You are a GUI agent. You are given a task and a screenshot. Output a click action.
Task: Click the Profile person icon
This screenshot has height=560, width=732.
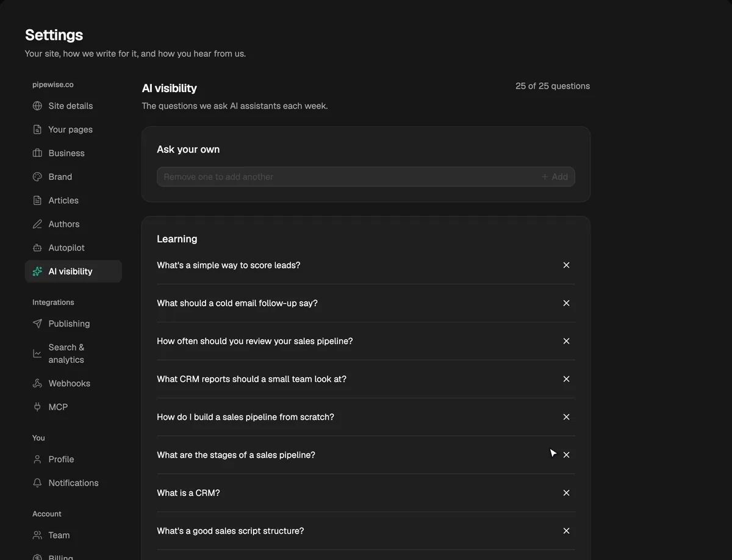37,459
